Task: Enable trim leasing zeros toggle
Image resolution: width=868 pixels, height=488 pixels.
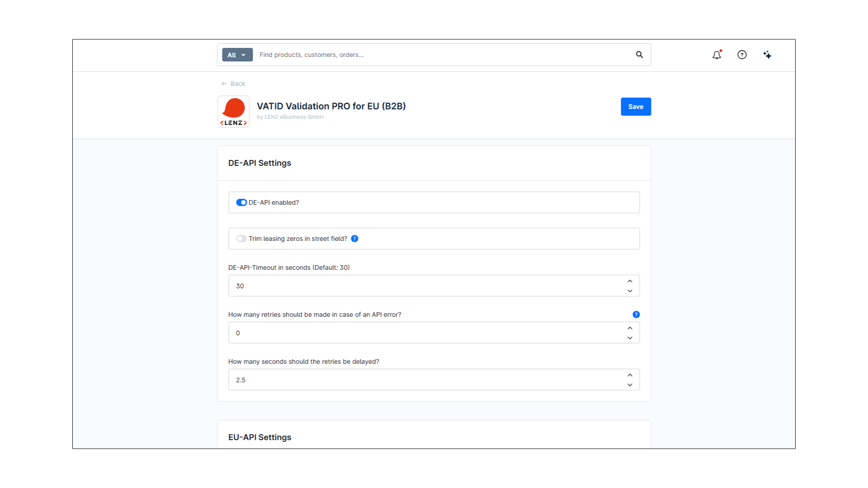Action: [x=241, y=239]
